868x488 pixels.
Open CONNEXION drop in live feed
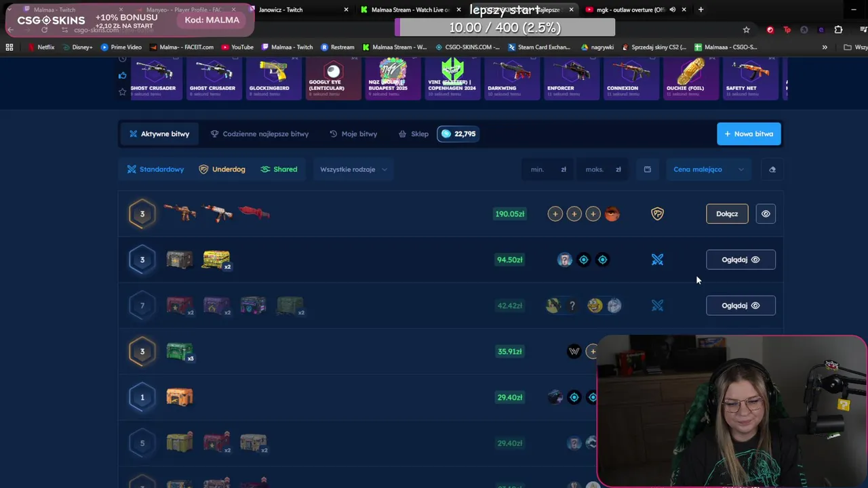pyautogui.click(x=631, y=78)
